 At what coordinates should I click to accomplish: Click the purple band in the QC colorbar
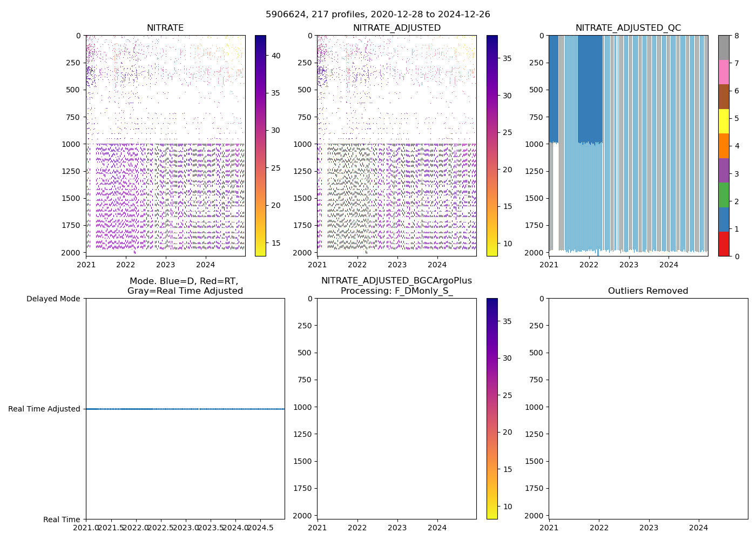[x=724, y=170]
